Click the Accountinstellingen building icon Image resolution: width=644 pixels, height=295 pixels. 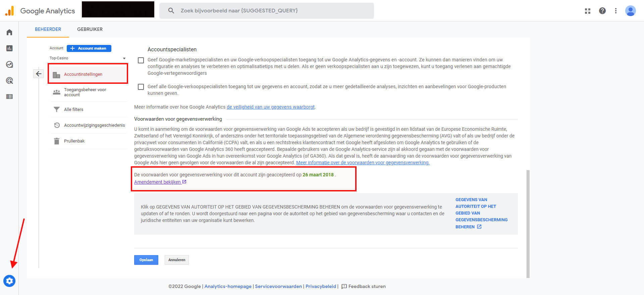pos(57,74)
